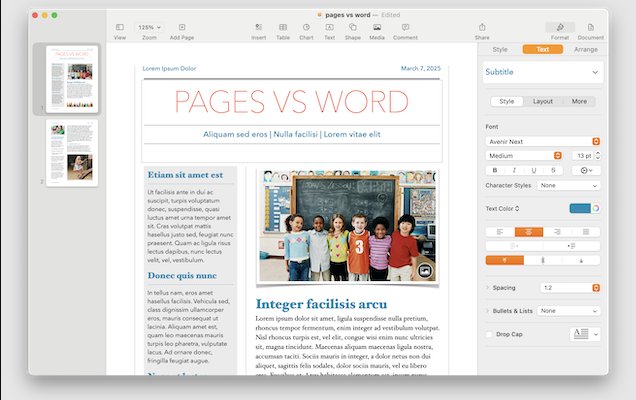Select the Style segment under Subtitle

pyautogui.click(x=507, y=101)
